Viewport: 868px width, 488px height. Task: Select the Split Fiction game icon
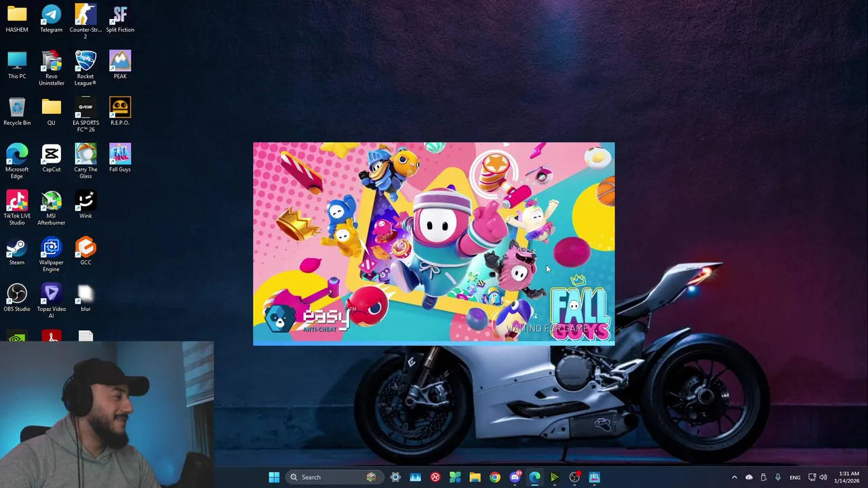(x=120, y=19)
